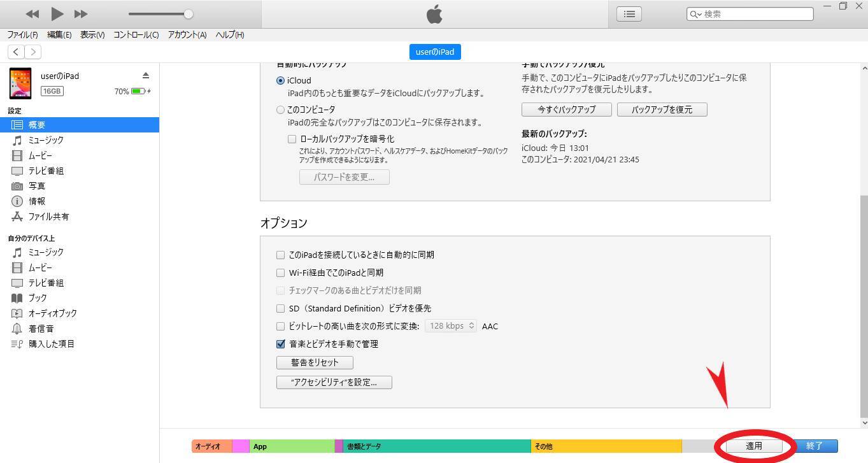Click the テレビ番組 icon under 設定
The width and height of the screenshot is (868, 463).
coord(17,171)
